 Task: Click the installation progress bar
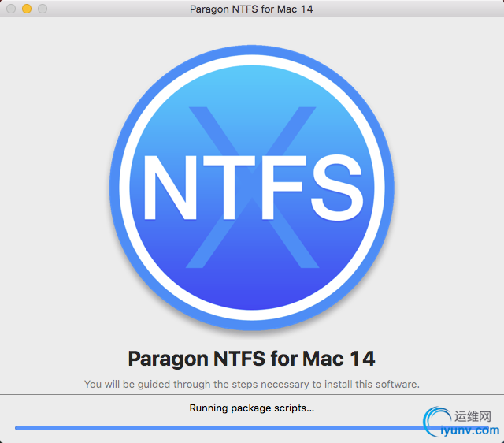point(252,428)
